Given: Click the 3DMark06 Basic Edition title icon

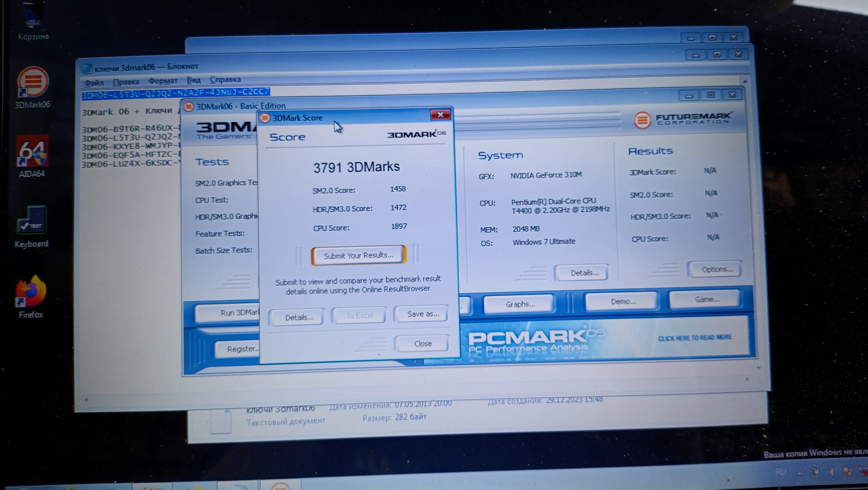Looking at the screenshot, I should (189, 107).
